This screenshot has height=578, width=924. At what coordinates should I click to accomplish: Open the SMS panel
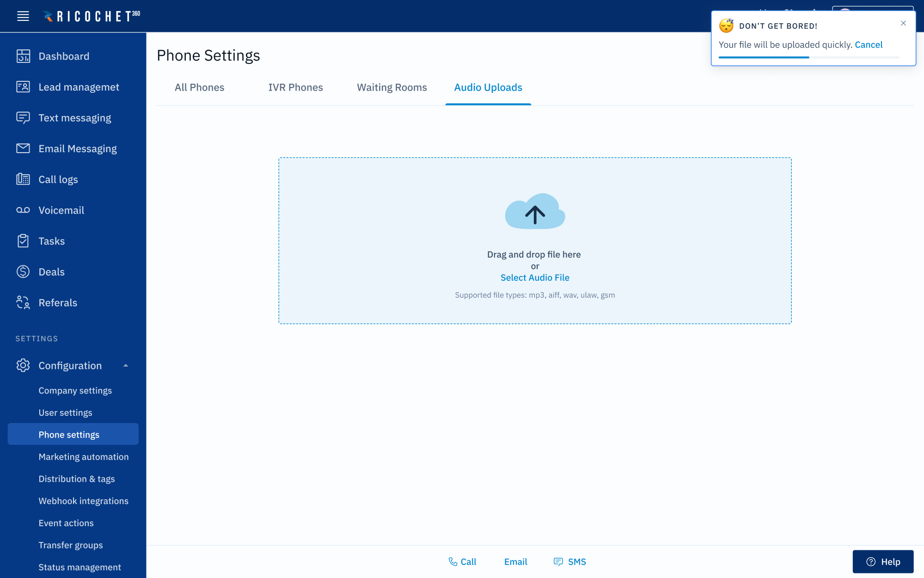569,561
